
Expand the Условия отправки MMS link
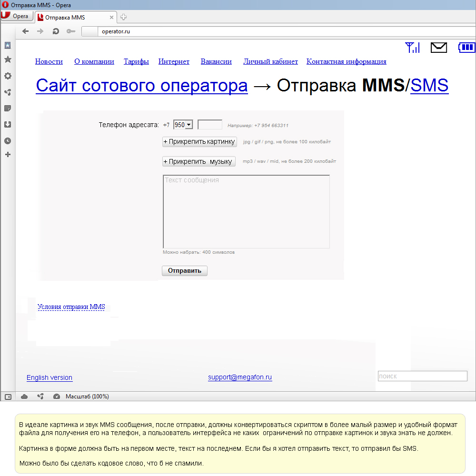point(71,307)
